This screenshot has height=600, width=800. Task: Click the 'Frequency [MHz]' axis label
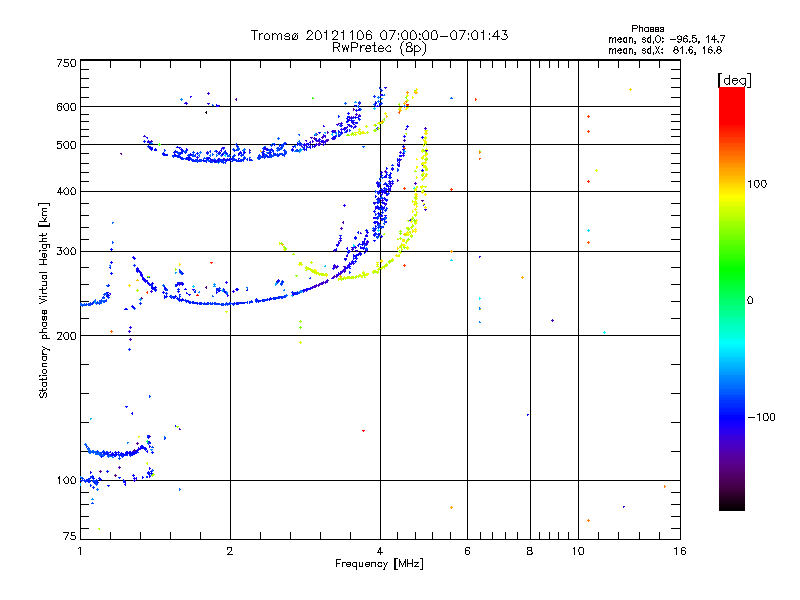(379, 564)
